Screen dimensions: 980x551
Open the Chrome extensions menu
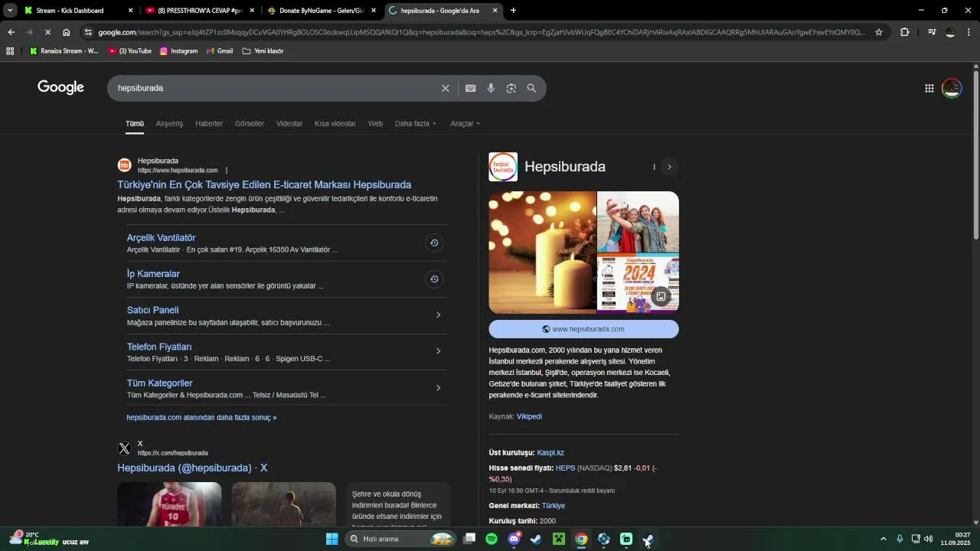905,32
